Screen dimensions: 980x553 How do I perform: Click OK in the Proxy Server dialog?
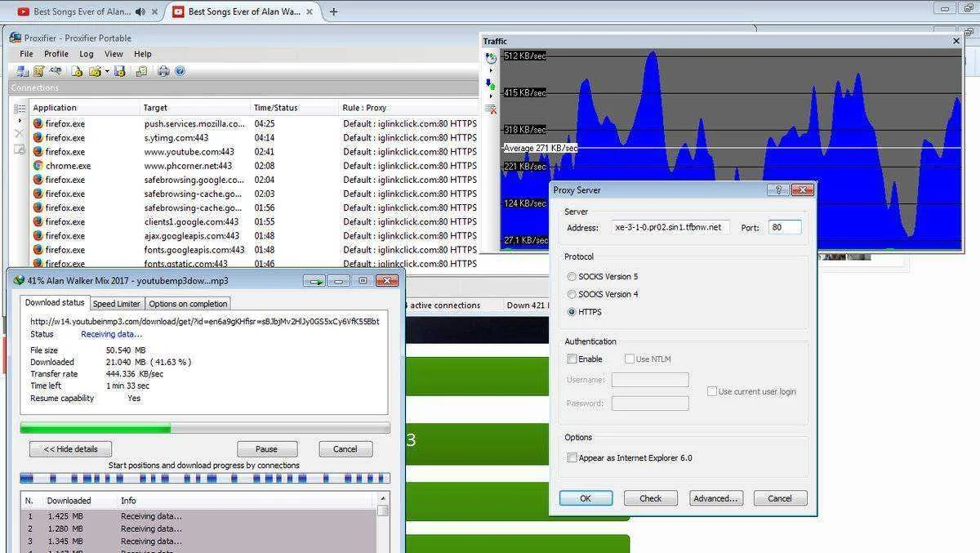[586, 498]
